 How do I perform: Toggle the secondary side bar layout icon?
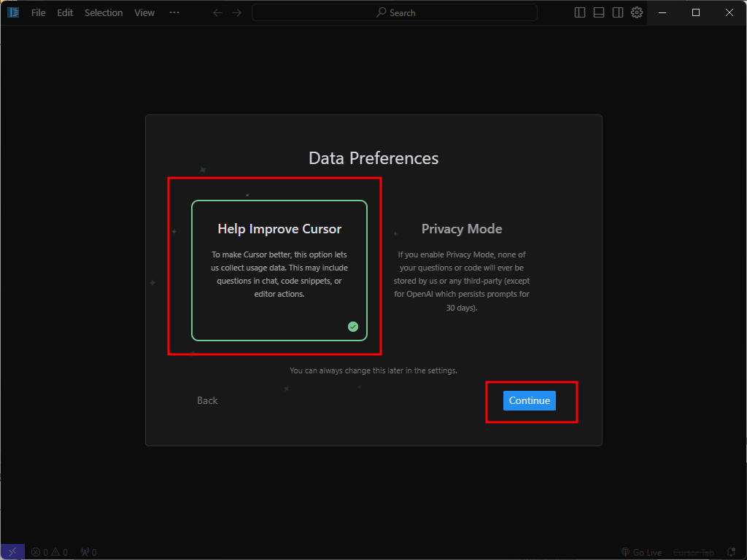(x=618, y=12)
